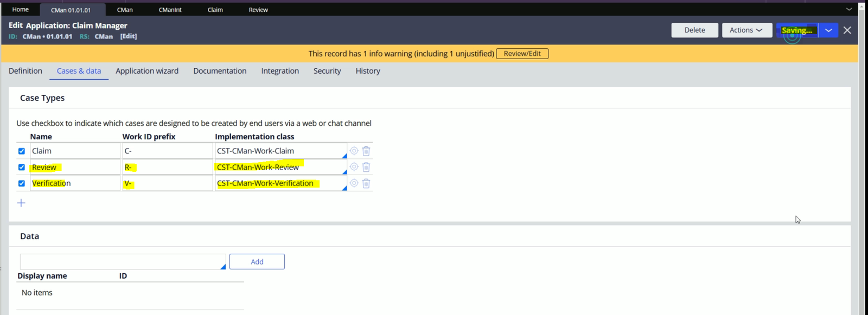Select the Cases & data tab
Screen dimensions: 868x315
[79, 71]
